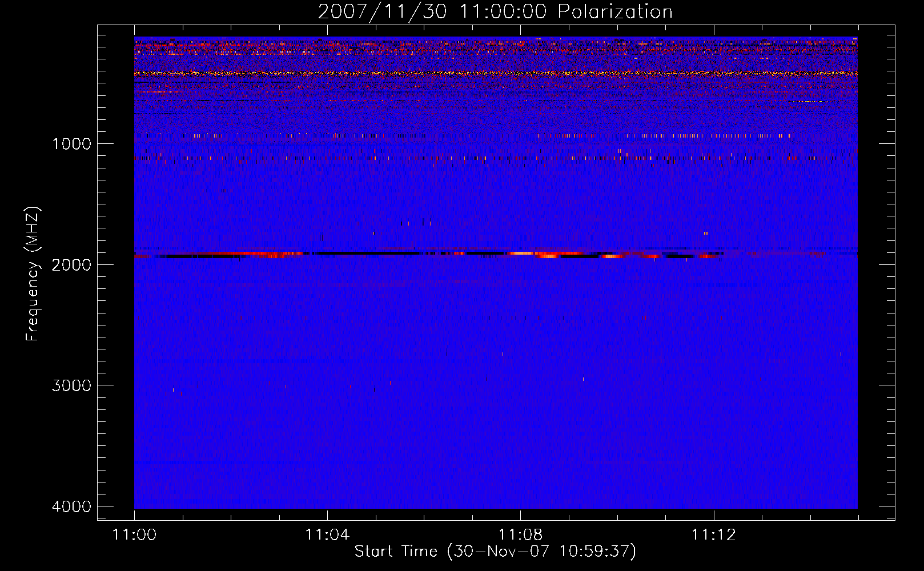This screenshot has width=924, height=571.
Task: Select the "3000" frequency tick label
Action: coord(71,385)
